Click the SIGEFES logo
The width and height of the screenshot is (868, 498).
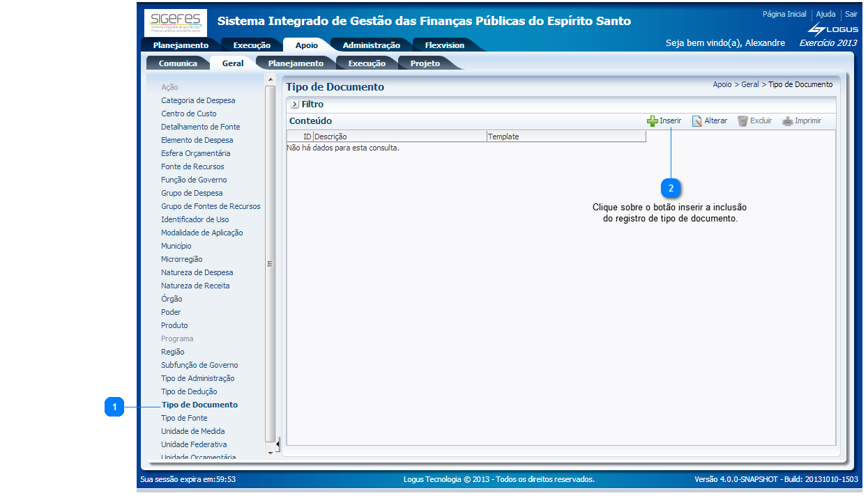coord(176,22)
